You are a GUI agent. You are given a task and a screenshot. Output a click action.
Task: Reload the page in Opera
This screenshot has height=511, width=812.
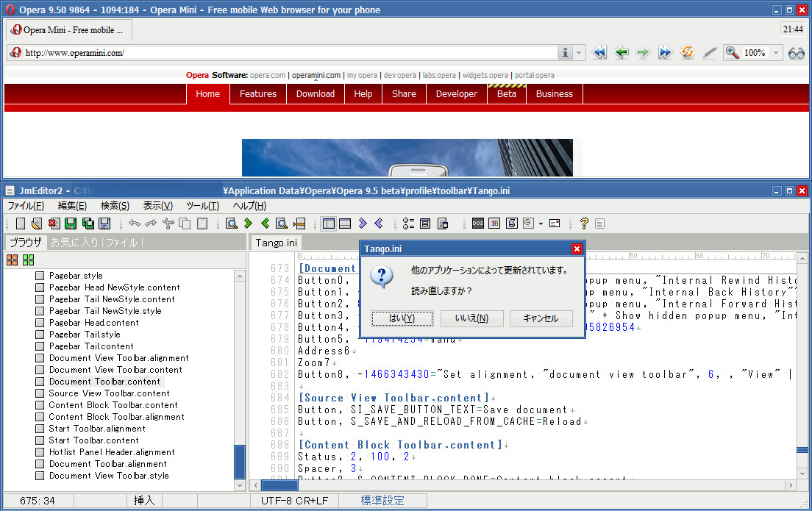(x=687, y=52)
